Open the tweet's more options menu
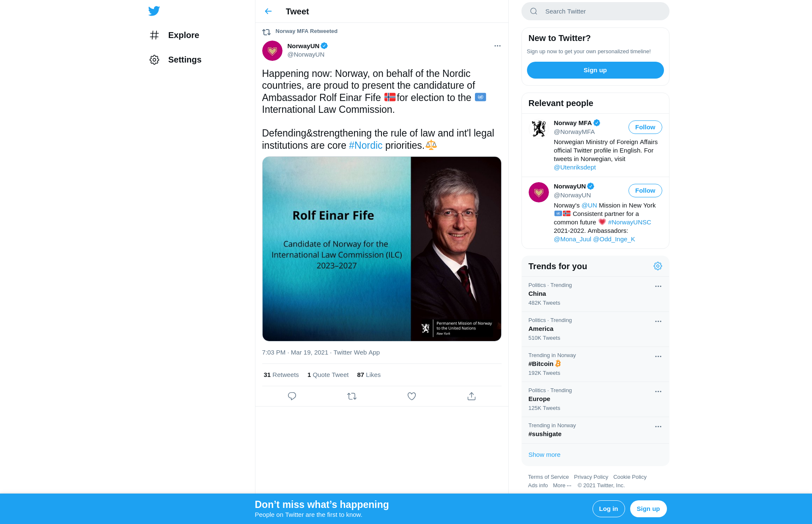 497,46
